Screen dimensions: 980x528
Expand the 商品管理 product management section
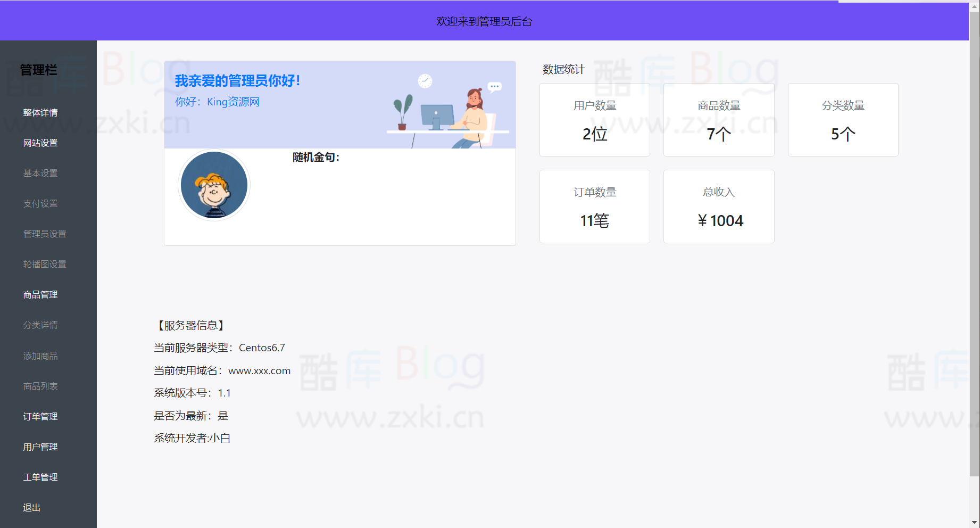(40, 294)
